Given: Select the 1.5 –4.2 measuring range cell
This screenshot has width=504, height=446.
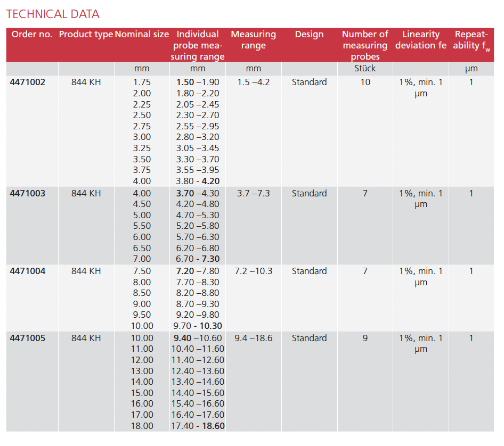Looking at the screenshot, I should tap(253, 82).
